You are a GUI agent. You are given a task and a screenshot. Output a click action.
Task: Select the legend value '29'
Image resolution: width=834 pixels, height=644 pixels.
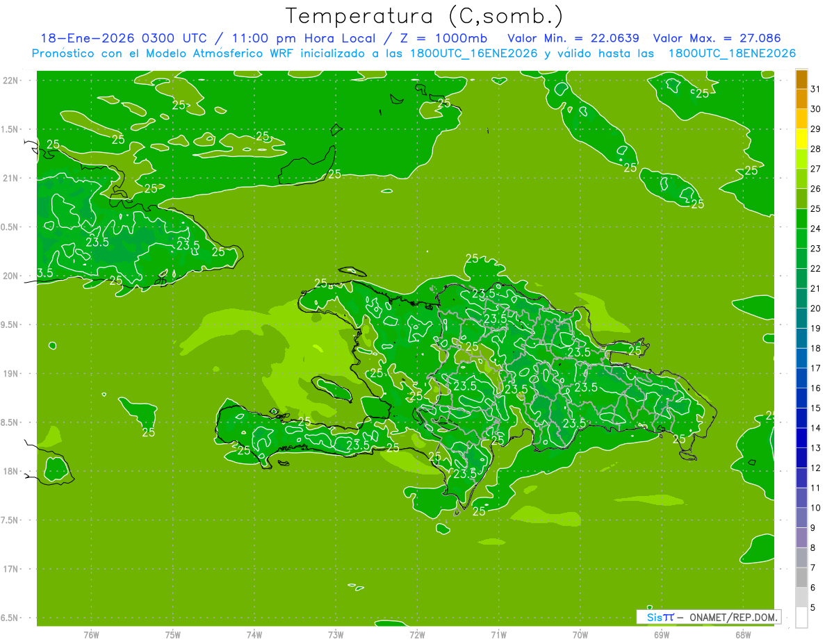click(816, 129)
